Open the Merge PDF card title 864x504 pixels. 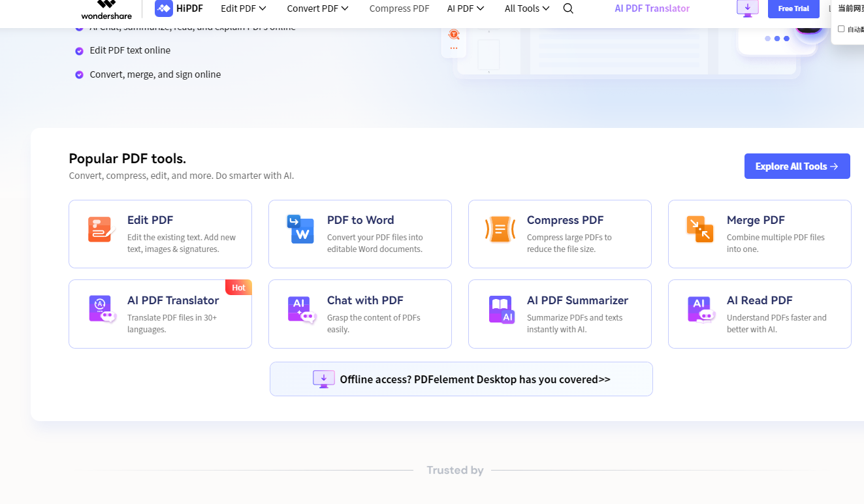point(756,220)
